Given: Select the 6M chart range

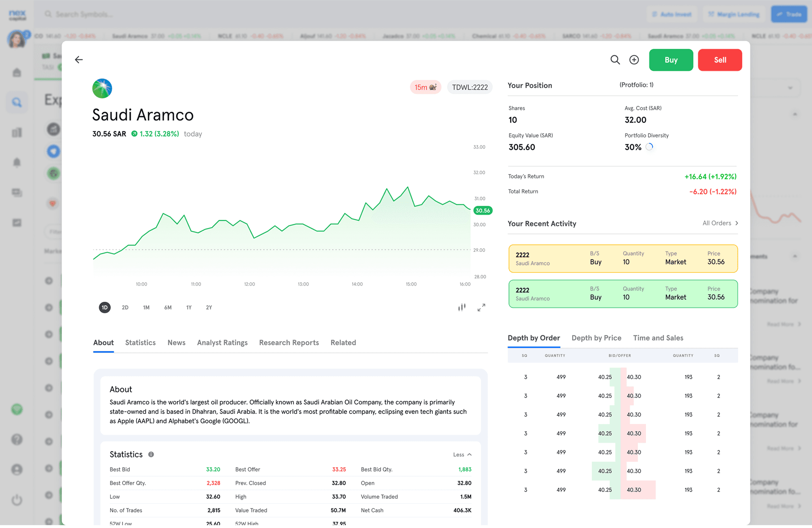Looking at the screenshot, I should tap(168, 307).
